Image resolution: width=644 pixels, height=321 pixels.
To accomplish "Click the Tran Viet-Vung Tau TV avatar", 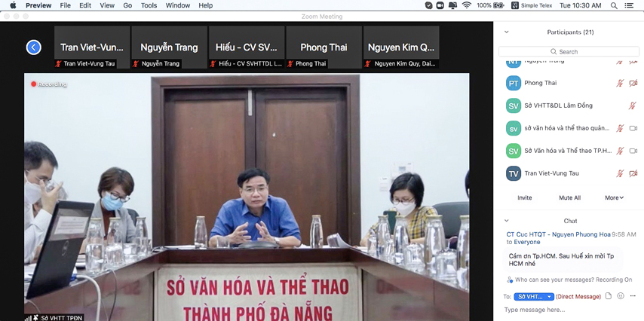I will [x=514, y=173].
